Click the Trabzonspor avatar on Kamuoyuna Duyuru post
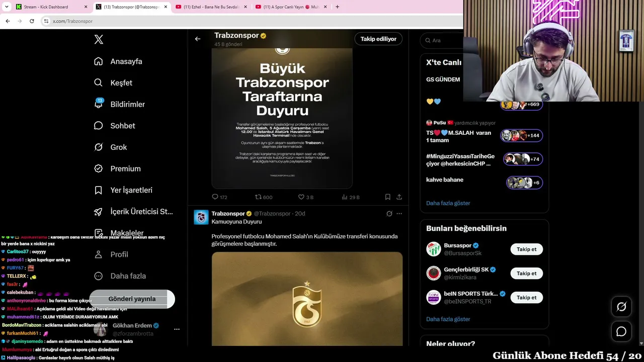This screenshot has width=644, height=362. (201, 217)
